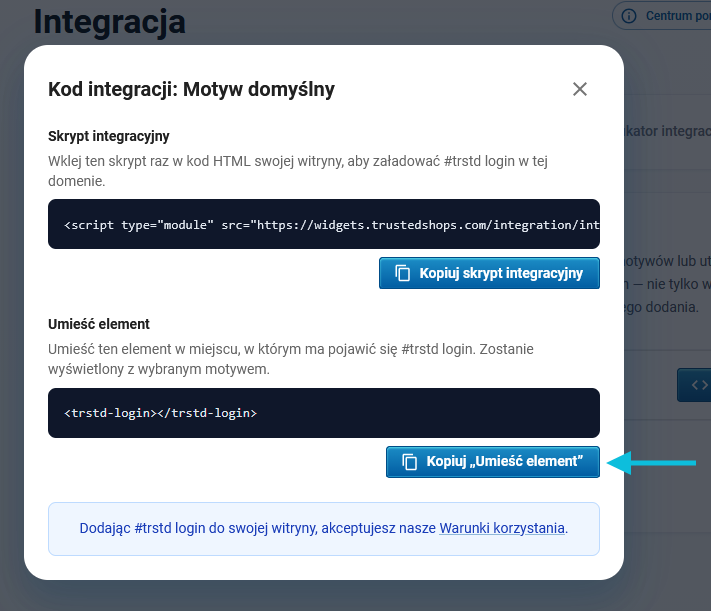Click the text starting "Wklej ten skrypt raz"
Image resolution: width=711 pixels, height=611 pixels.
(298, 171)
